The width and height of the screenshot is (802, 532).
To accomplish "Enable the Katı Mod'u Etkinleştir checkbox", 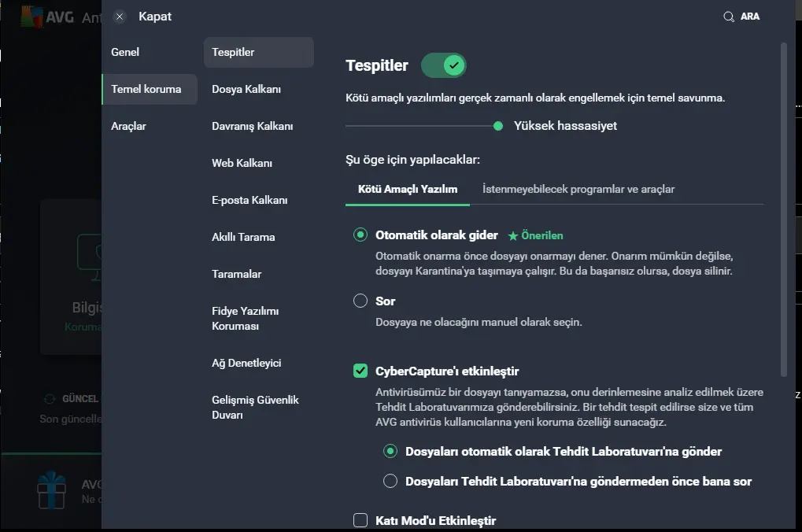I will (x=360, y=520).
